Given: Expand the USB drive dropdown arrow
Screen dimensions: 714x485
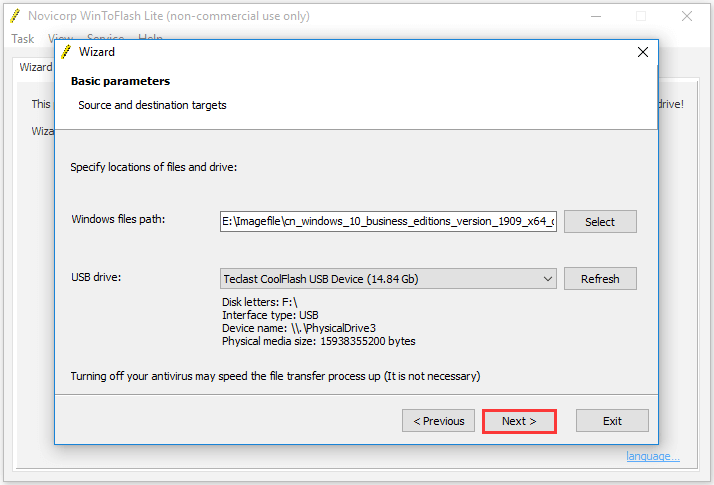Looking at the screenshot, I should (548, 279).
